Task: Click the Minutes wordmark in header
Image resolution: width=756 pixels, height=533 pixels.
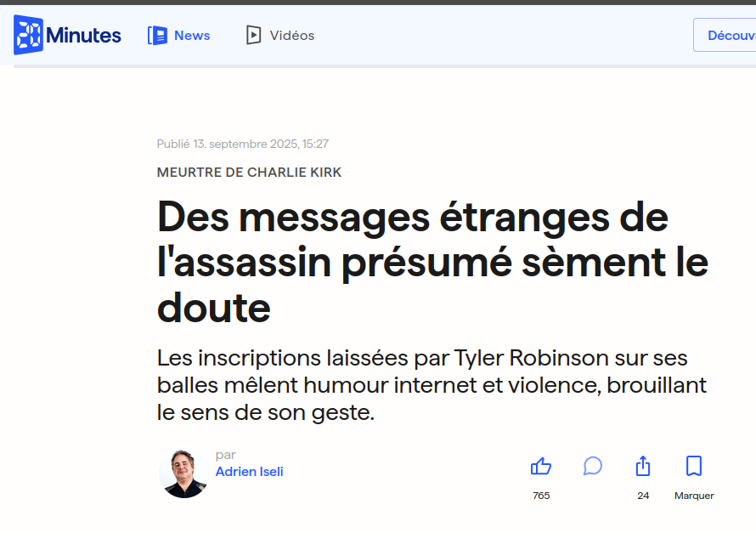Action: pyautogui.click(x=83, y=36)
